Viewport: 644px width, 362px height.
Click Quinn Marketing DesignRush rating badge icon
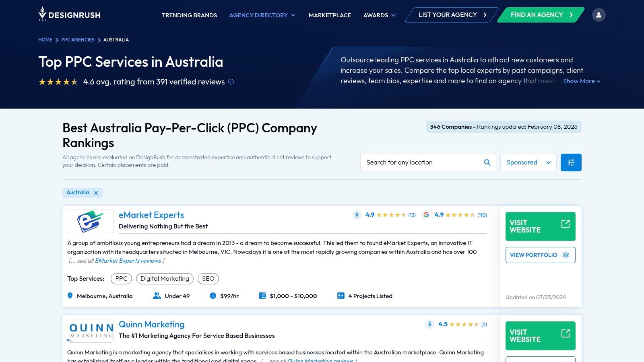430,324
